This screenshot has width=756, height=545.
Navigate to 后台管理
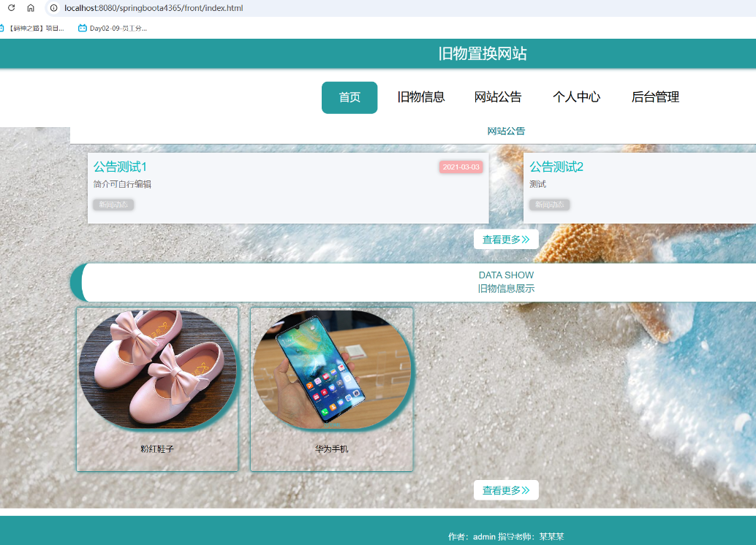pyautogui.click(x=655, y=97)
